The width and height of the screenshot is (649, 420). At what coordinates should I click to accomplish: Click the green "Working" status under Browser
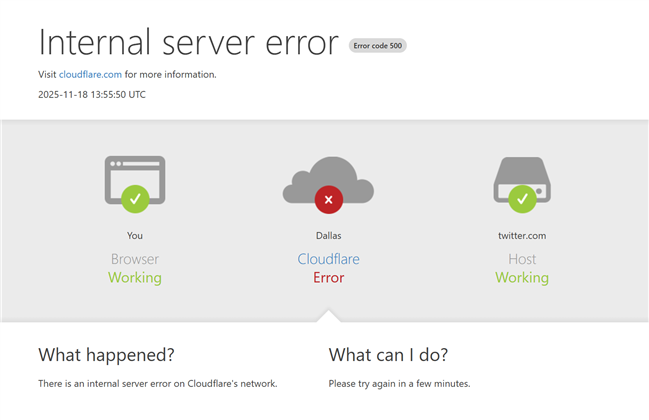coord(135,278)
